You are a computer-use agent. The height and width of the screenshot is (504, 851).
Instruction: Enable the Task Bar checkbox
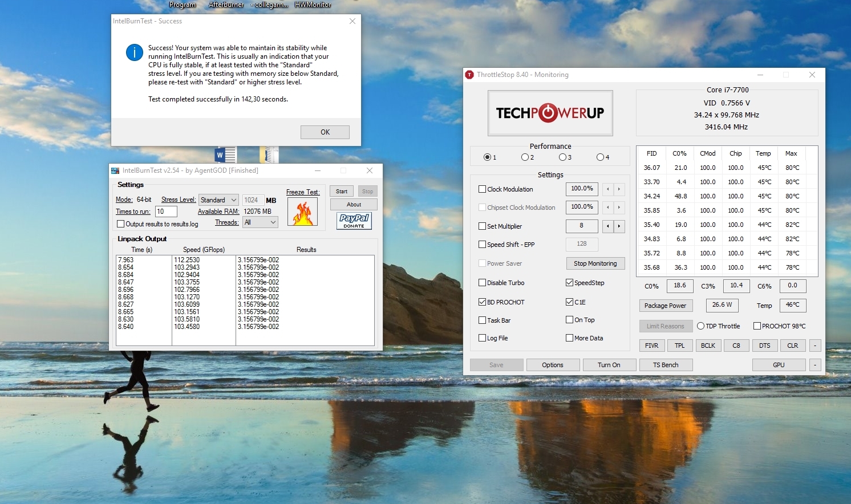pos(483,320)
